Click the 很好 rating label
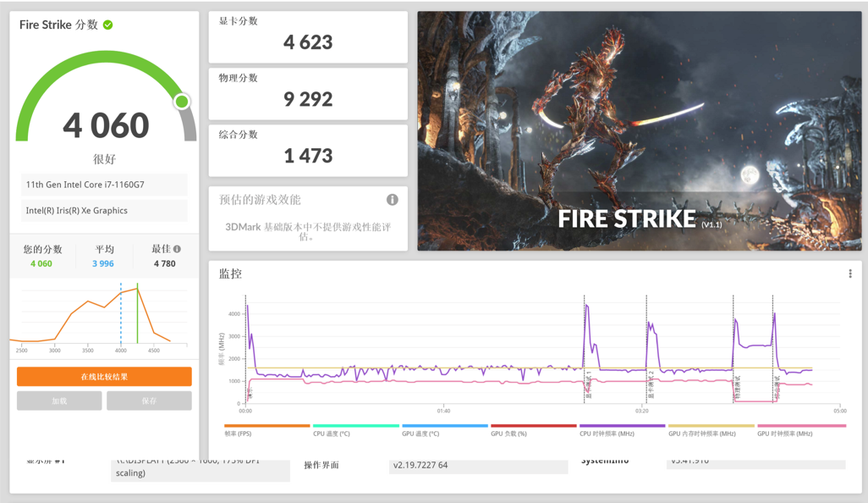The width and height of the screenshot is (868, 503). [105, 159]
